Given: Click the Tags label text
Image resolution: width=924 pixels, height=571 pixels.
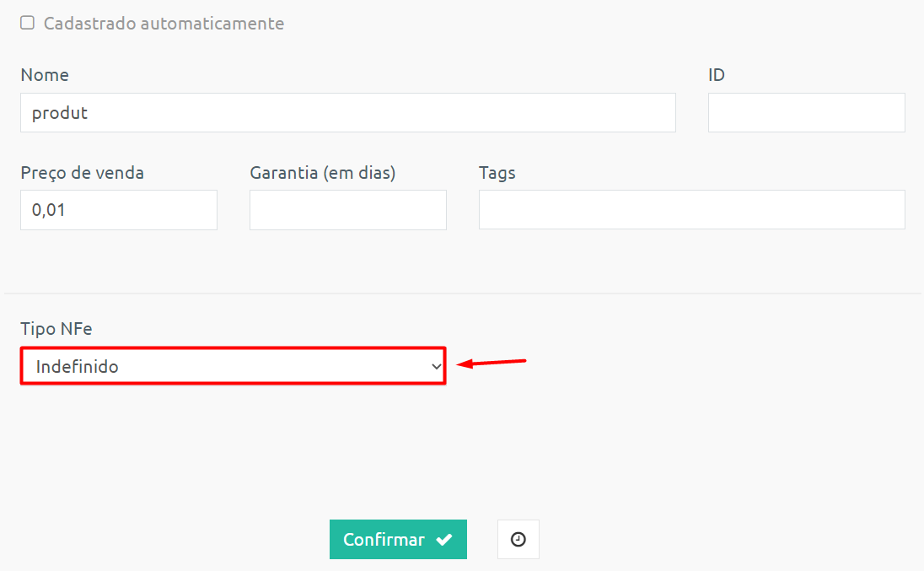Looking at the screenshot, I should pyautogui.click(x=497, y=173).
